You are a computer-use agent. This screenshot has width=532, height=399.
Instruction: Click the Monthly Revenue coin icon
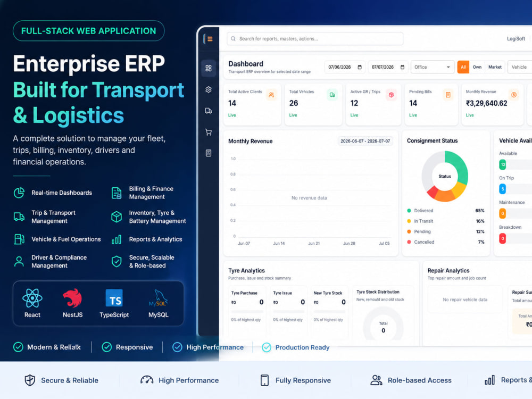tap(514, 95)
